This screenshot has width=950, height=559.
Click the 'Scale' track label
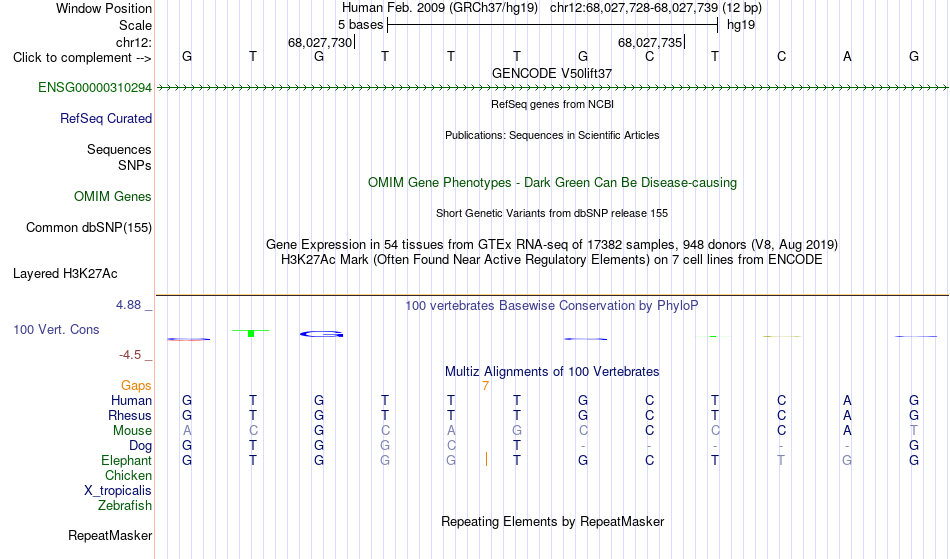point(135,25)
